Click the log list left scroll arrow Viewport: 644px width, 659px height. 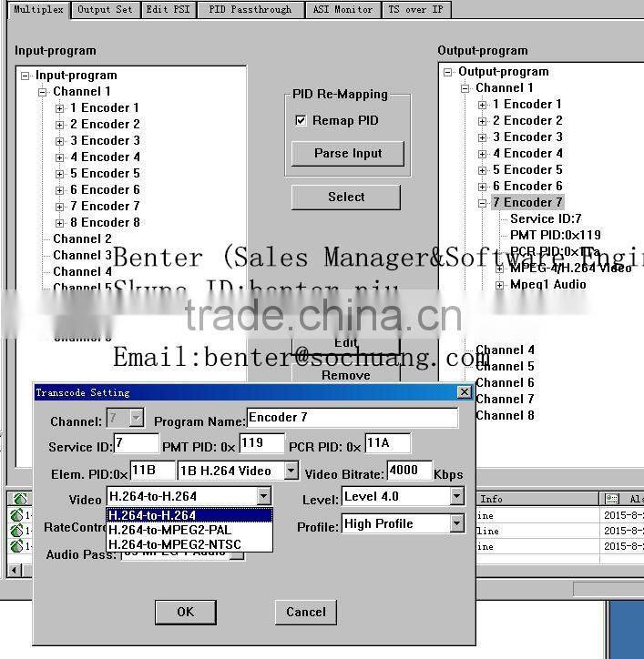(14, 571)
